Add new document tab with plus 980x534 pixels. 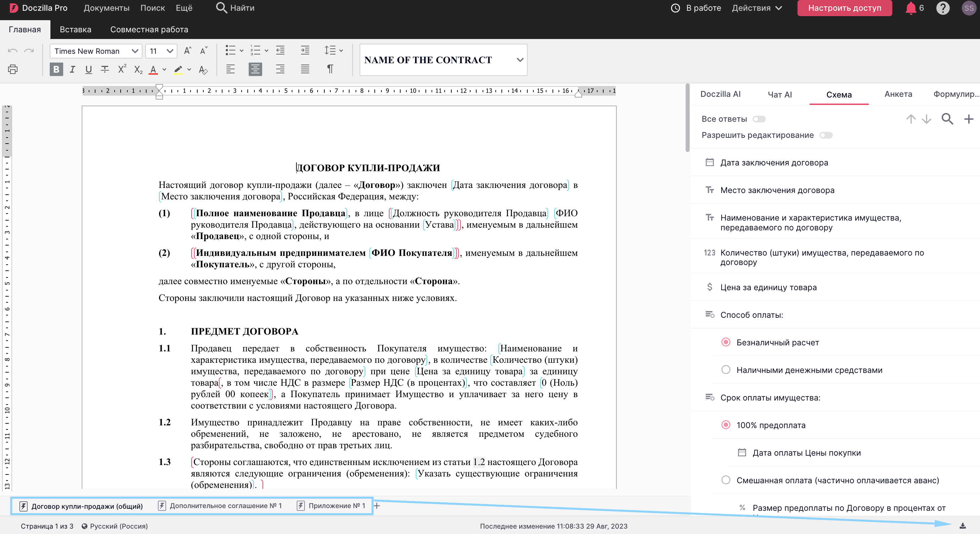(x=377, y=506)
